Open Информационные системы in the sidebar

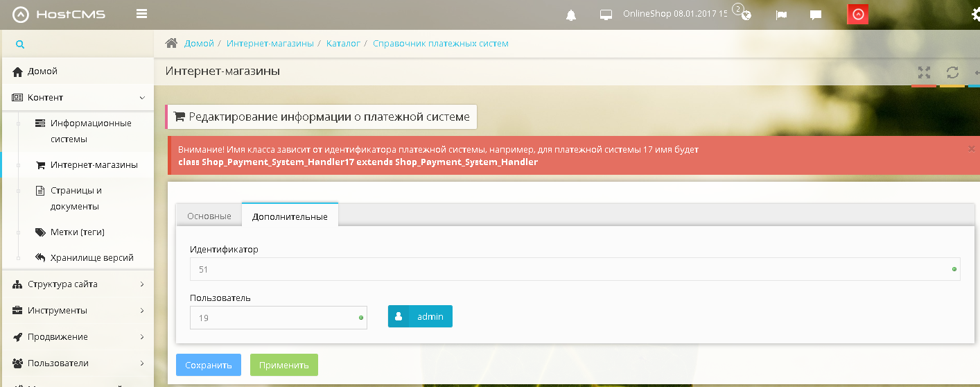pos(91,131)
